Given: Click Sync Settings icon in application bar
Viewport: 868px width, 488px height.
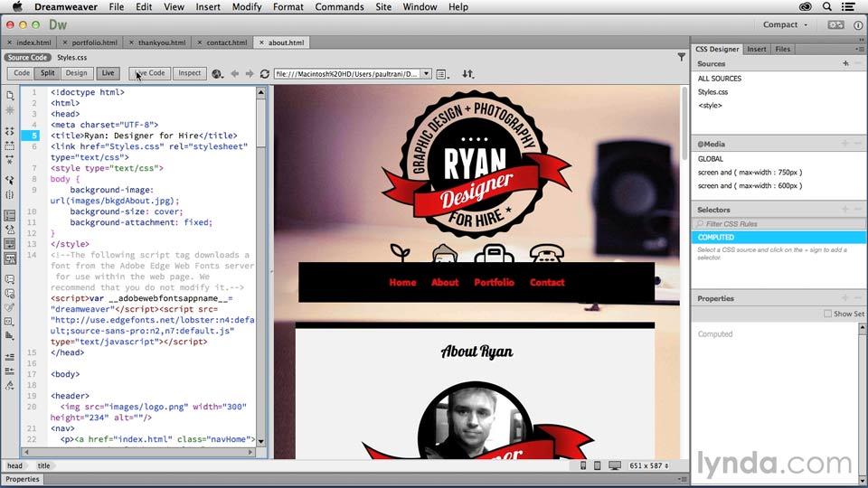Looking at the screenshot, I should (x=835, y=25).
